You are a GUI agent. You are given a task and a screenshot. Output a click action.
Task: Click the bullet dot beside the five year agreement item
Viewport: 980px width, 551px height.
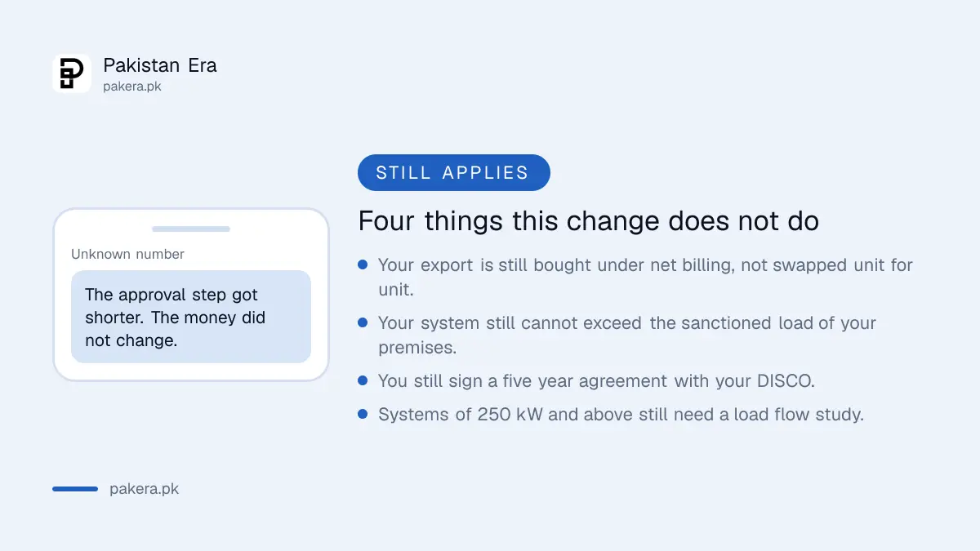click(363, 380)
